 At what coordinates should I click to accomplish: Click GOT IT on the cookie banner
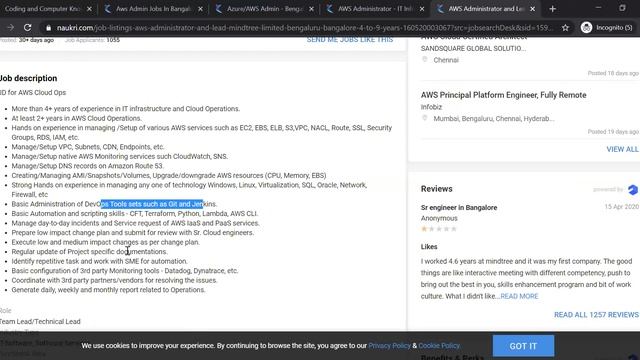click(523, 346)
